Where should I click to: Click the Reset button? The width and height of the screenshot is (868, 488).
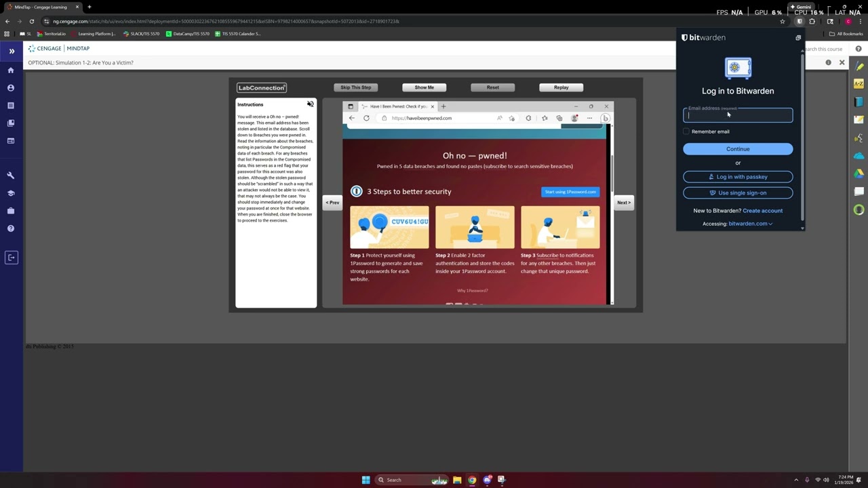tap(493, 87)
